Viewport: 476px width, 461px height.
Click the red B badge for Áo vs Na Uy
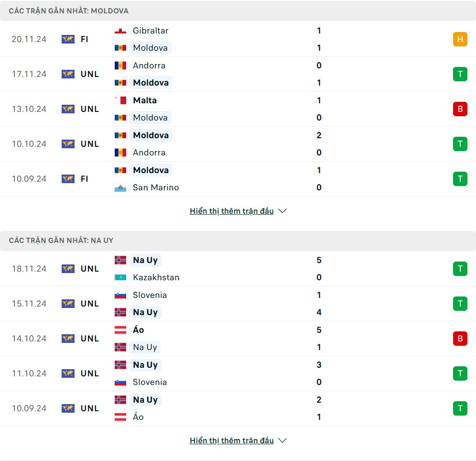tap(460, 339)
